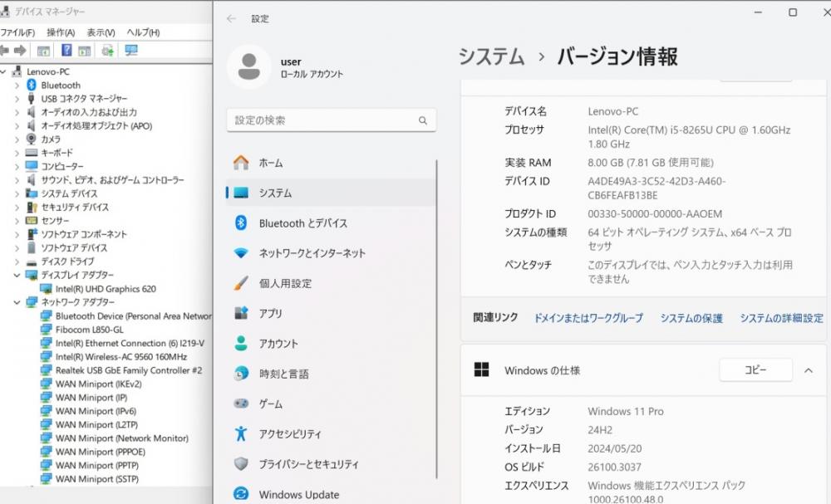Image resolution: width=831 pixels, height=504 pixels.
Task: Collapse the ネットワーク アダプター node
Action: tap(17, 301)
